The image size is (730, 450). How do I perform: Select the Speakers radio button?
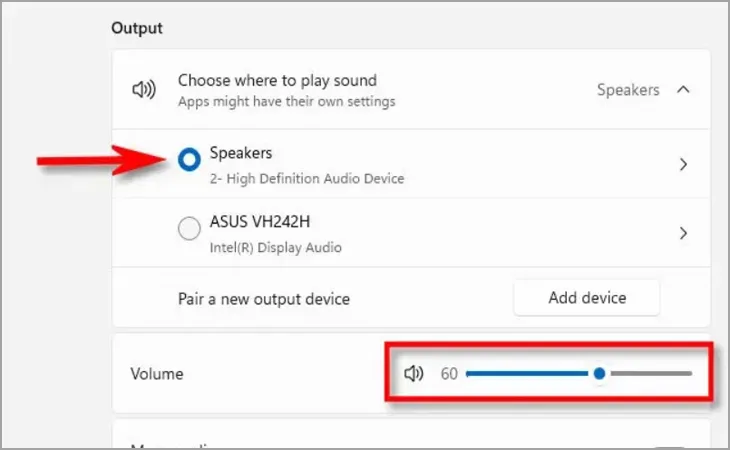[x=188, y=160]
